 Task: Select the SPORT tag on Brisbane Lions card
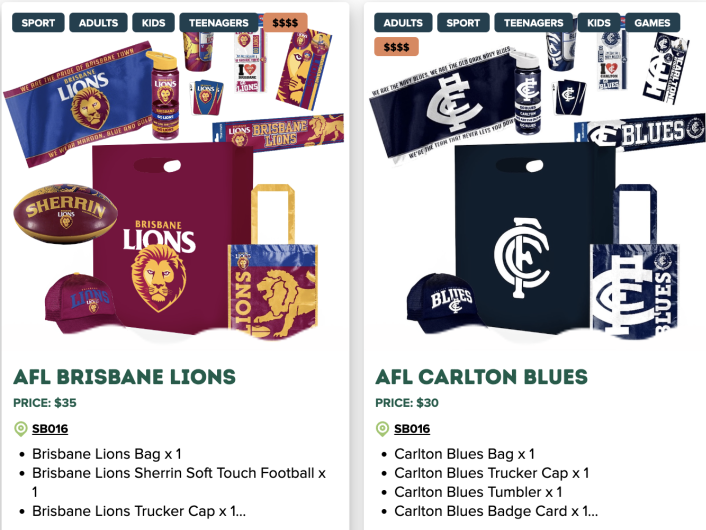tap(38, 23)
